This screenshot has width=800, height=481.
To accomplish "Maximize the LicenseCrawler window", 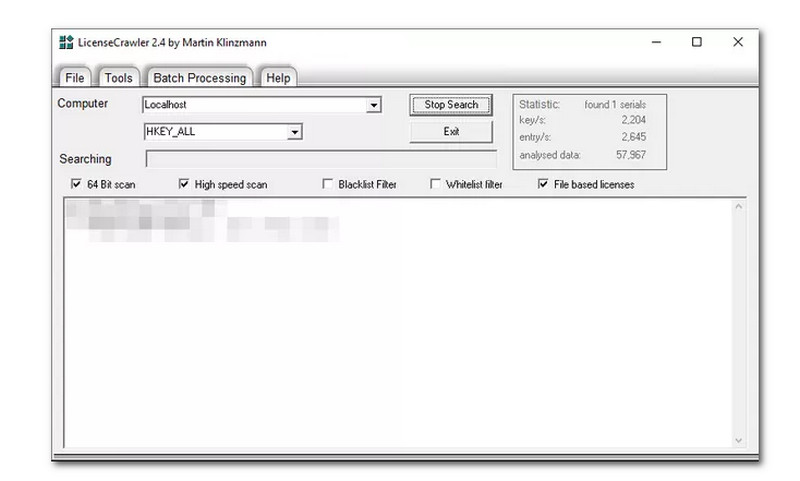I will [696, 42].
